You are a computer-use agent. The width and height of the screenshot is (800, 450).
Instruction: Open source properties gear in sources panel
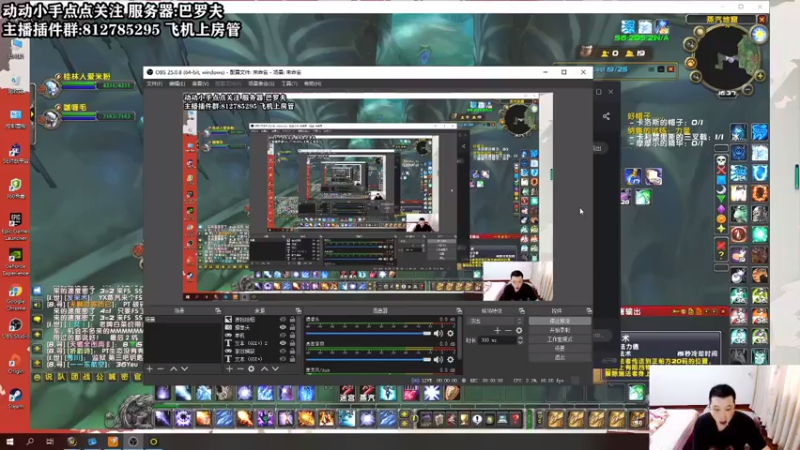tap(251, 368)
